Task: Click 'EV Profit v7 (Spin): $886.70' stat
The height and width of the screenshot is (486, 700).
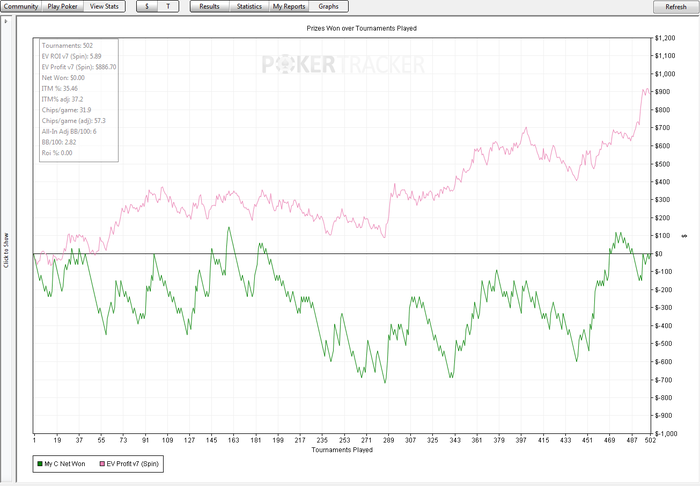Action: tap(79, 67)
